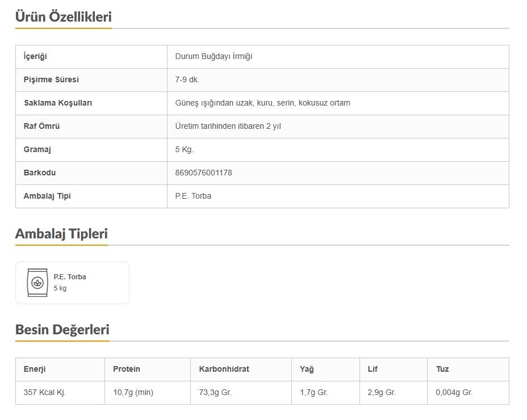Click the Protein column header
The width and height of the screenshot is (527, 420).
point(126,369)
